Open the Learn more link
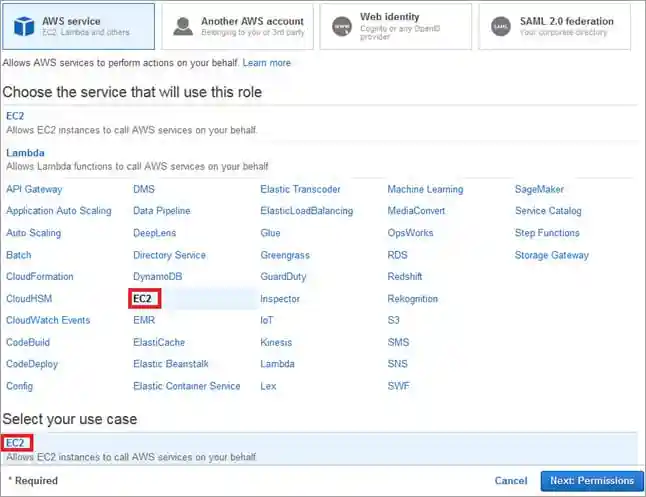 [266, 63]
